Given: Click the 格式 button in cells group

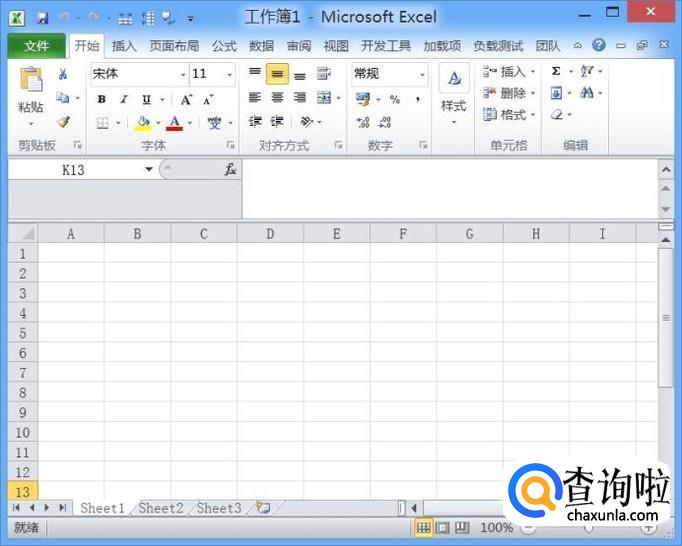Looking at the screenshot, I should [510, 115].
